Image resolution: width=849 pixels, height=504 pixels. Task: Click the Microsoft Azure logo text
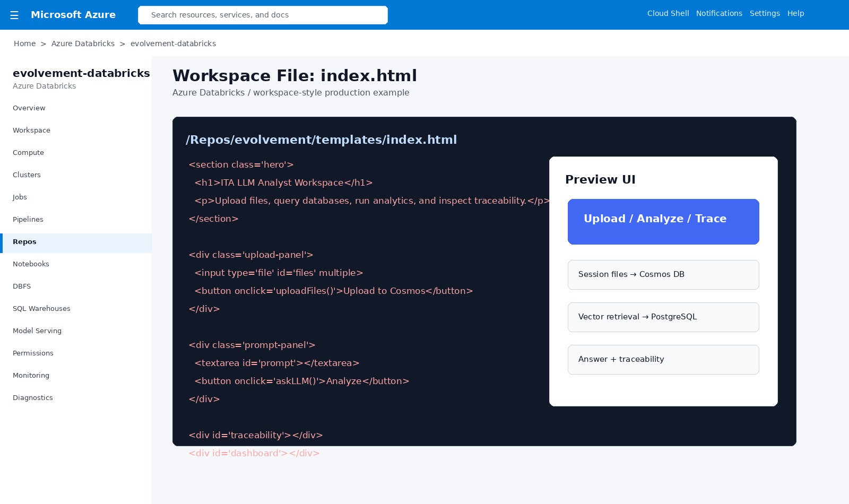73,15
